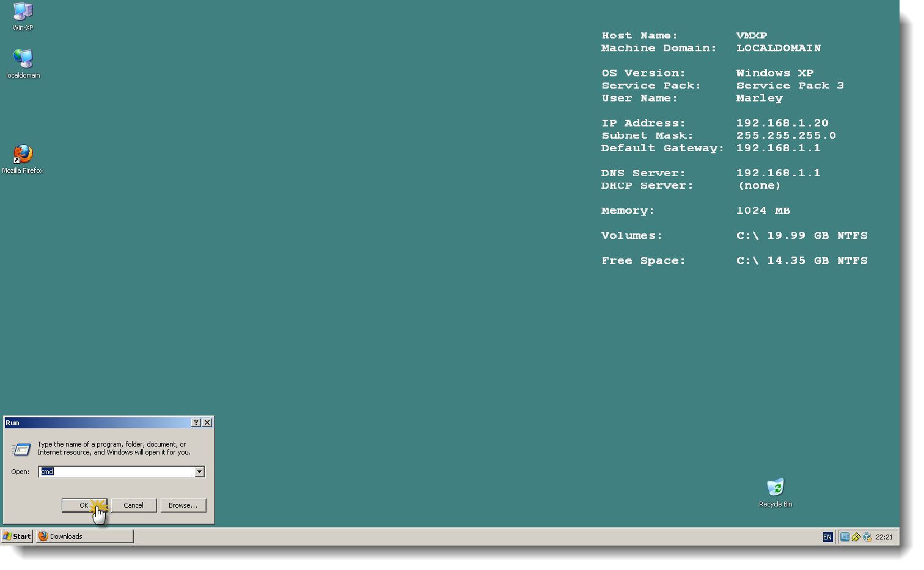The height and width of the screenshot is (570, 924).
Task: Click the yellow network status tray icon
Action: 857,536
